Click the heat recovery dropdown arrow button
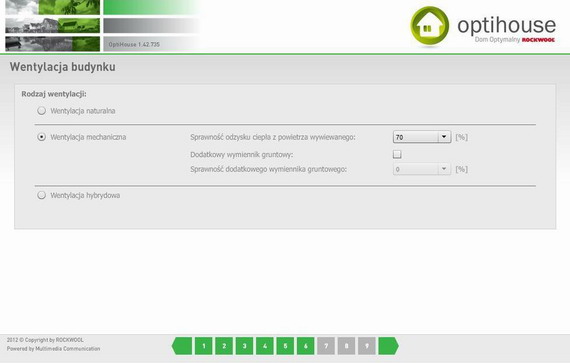This screenshot has width=570, height=363. [443, 137]
